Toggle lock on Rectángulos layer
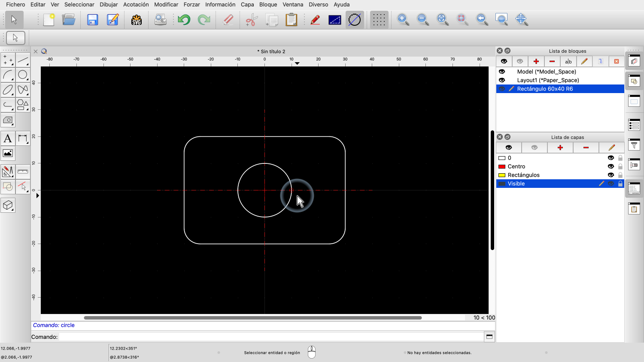644x362 pixels. [x=620, y=175]
